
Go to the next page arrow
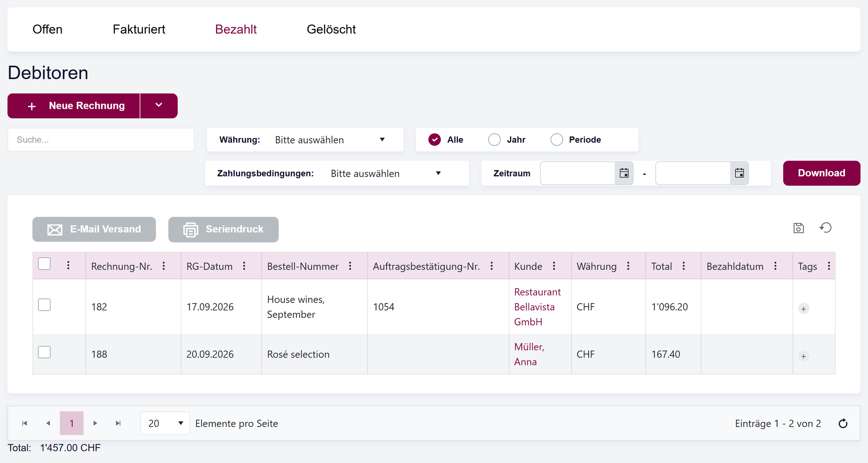[x=95, y=423]
